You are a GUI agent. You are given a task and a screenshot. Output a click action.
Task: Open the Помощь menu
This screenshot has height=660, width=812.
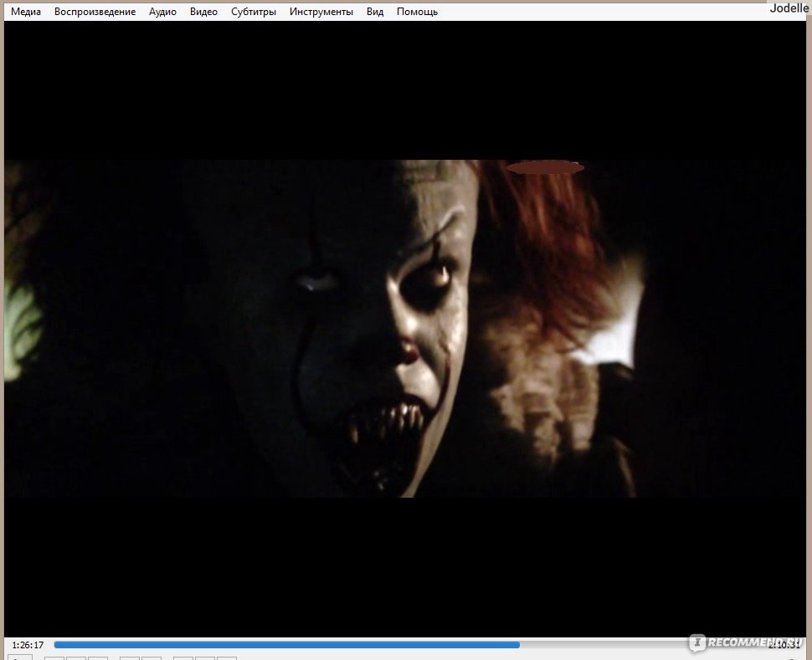(x=417, y=12)
